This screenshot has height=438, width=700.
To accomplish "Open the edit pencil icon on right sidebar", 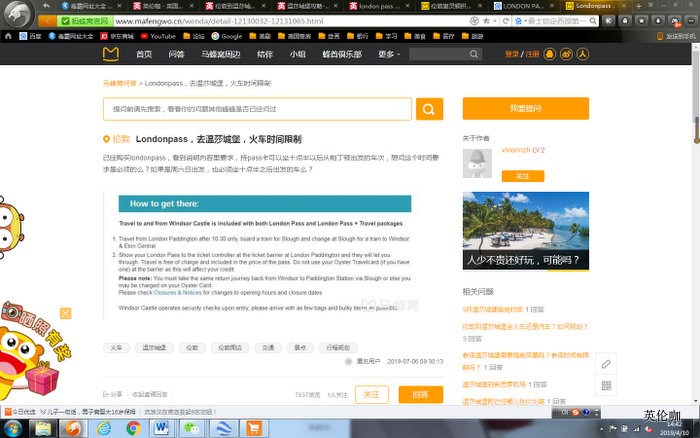I will [606, 363].
